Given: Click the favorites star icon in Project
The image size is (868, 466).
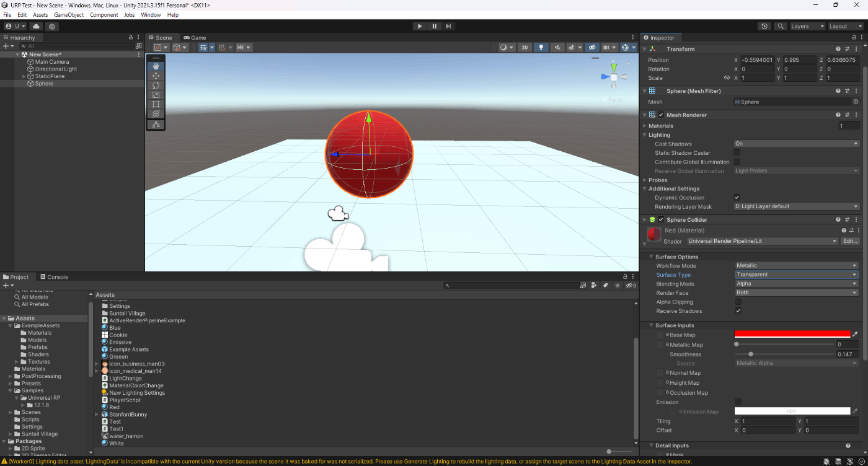Looking at the screenshot, I should pyautogui.click(x=617, y=286).
